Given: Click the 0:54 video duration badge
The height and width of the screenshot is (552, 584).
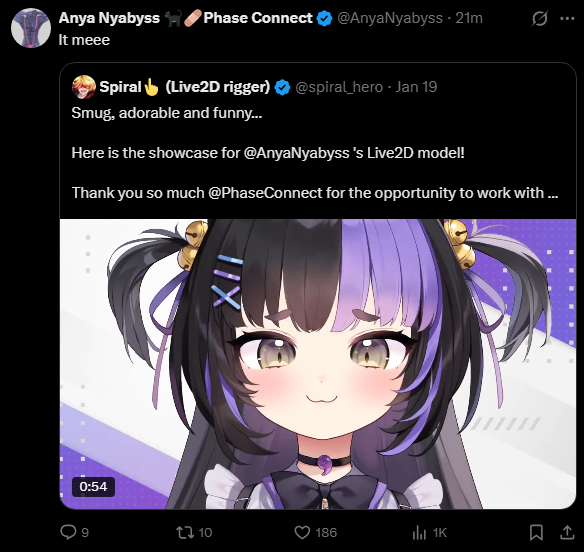Looking at the screenshot, I should (x=93, y=486).
